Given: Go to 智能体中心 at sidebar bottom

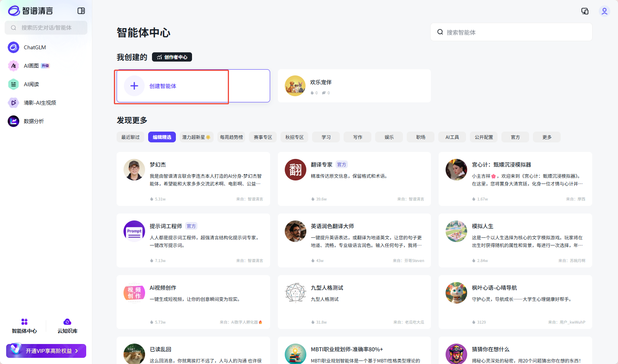Looking at the screenshot, I should (24, 326).
